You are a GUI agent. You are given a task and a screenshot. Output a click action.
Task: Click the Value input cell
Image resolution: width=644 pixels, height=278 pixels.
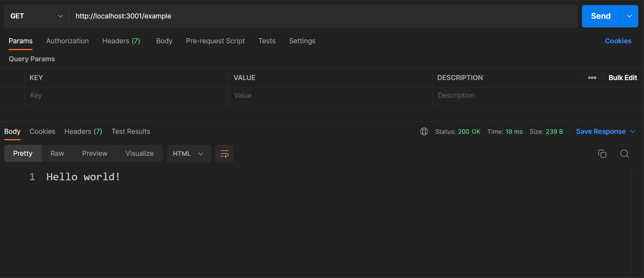coord(330,96)
